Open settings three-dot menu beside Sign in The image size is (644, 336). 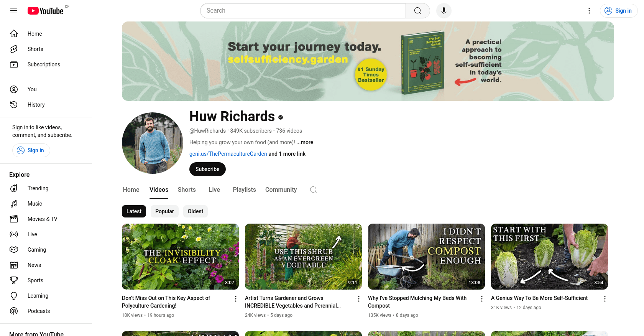point(589,11)
